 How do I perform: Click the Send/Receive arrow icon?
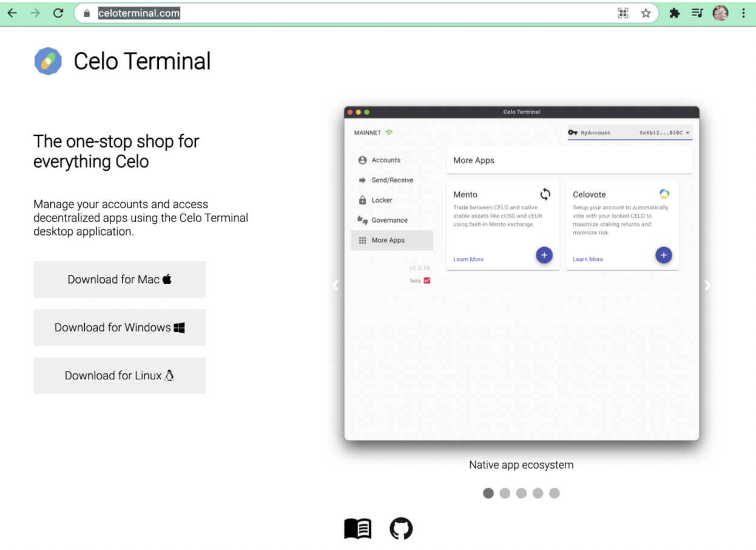point(363,180)
